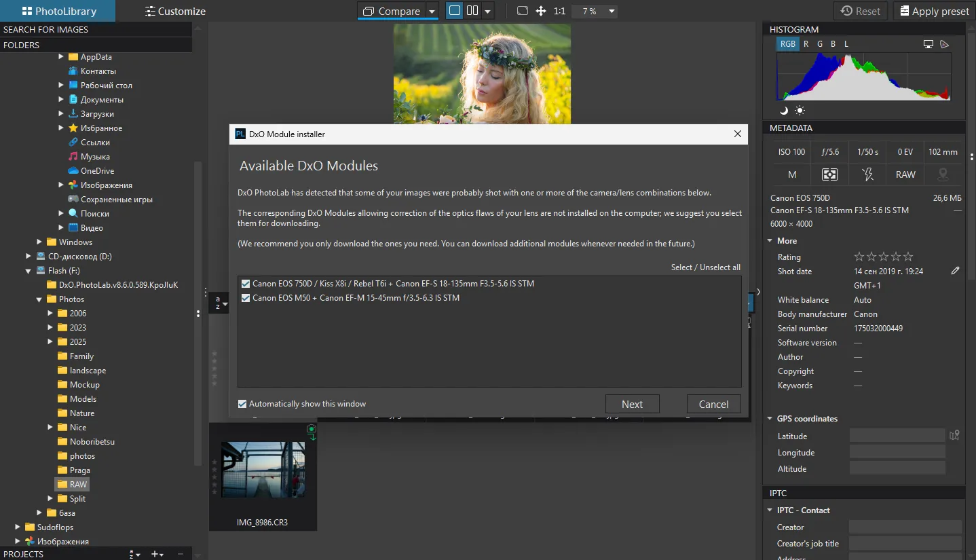Click the flash-off icon in metadata
The height and width of the screenshot is (560, 976).
pyautogui.click(x=867, y=174)
